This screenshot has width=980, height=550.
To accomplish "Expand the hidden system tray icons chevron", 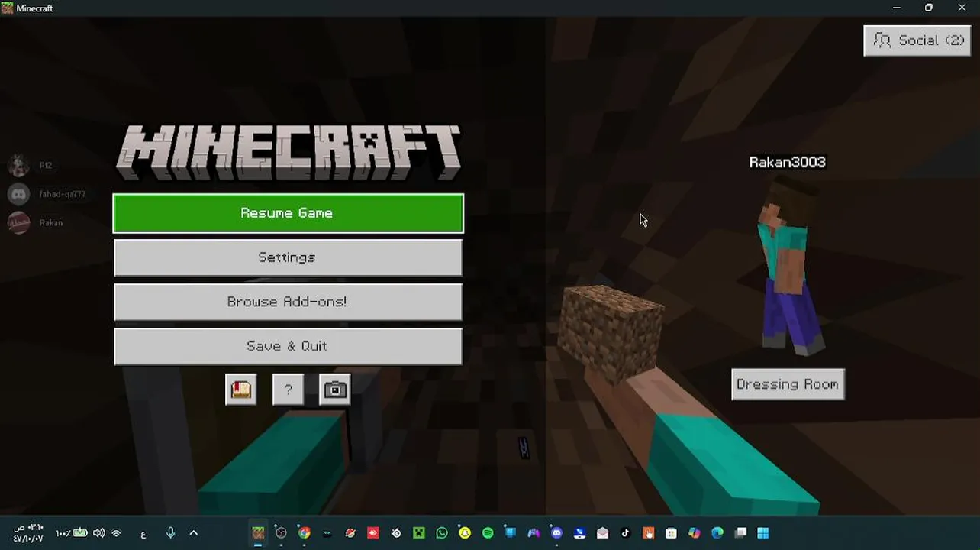I will coord(193,533).
